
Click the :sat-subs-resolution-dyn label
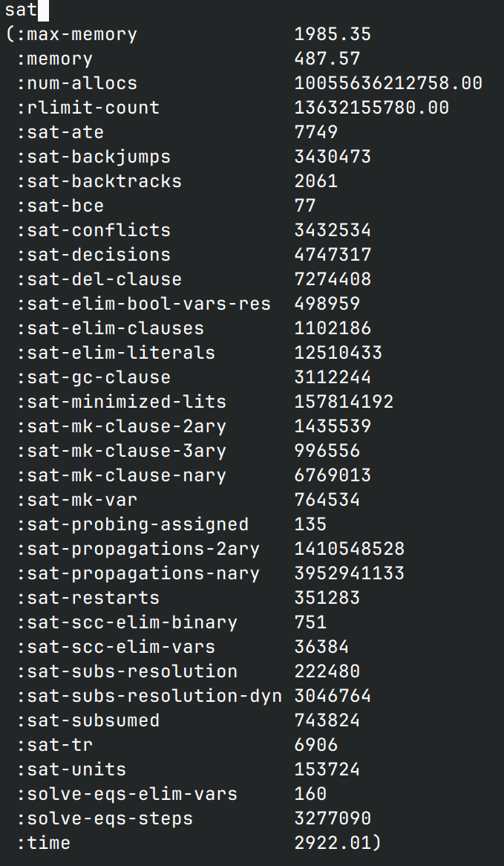pyautogui.click(x=149, y=696)
